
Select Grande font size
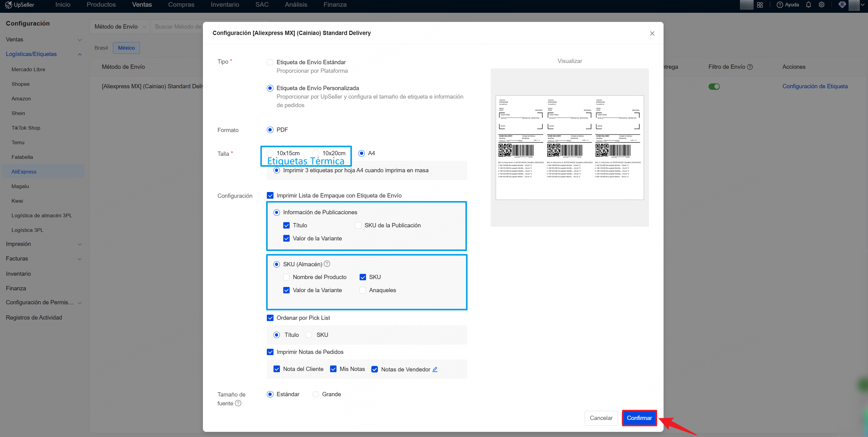point(315,394)
